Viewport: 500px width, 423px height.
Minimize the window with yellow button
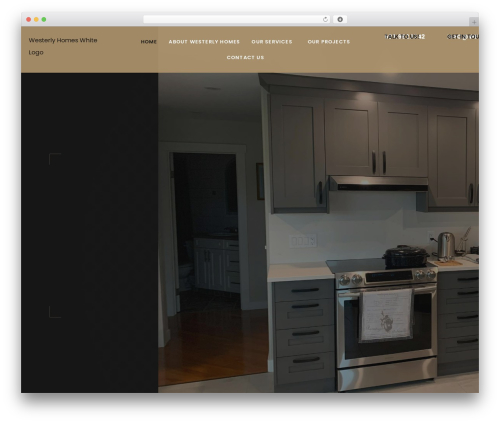(36, 19)
